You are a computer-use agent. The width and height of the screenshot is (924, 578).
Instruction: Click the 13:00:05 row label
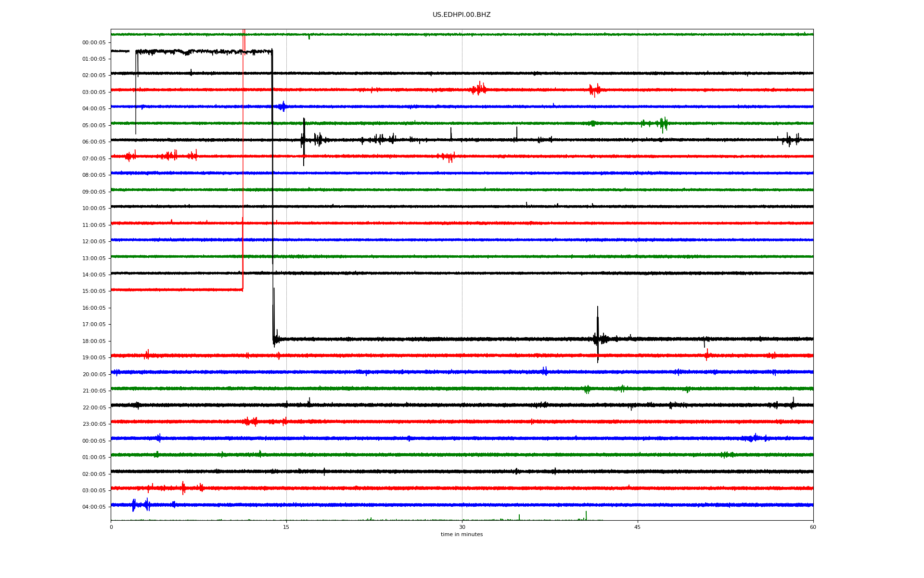94,258
